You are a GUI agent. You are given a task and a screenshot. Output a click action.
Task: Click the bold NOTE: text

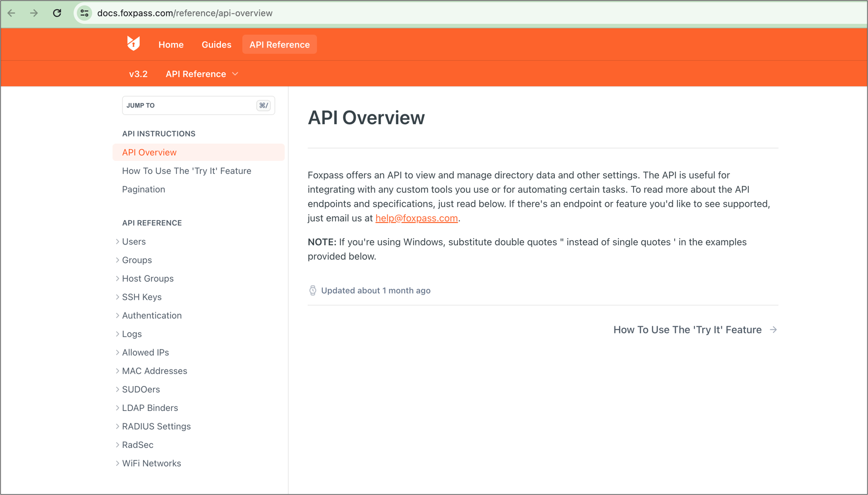coord(322,242)
